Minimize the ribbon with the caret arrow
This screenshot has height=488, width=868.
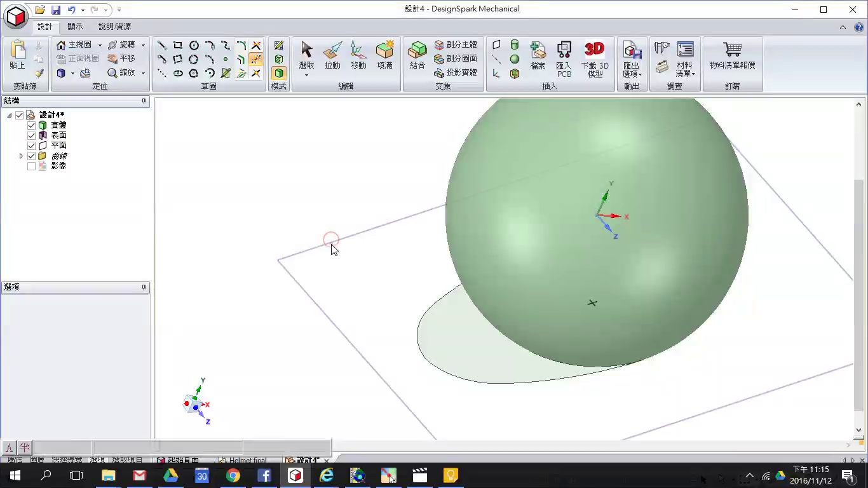pos(843,27)
